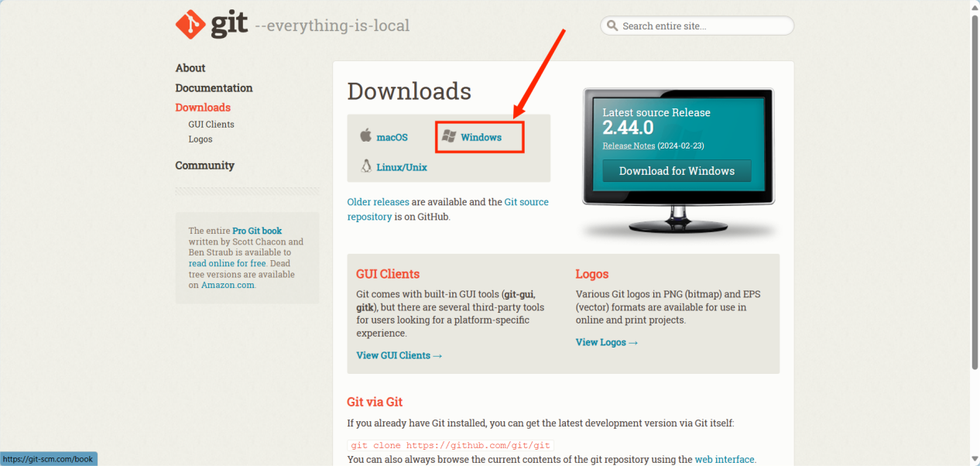Image resolution: width=980 pixels, height=466 pixels.
Task: Click the GUI Clients heading
Action: (388, 274)
